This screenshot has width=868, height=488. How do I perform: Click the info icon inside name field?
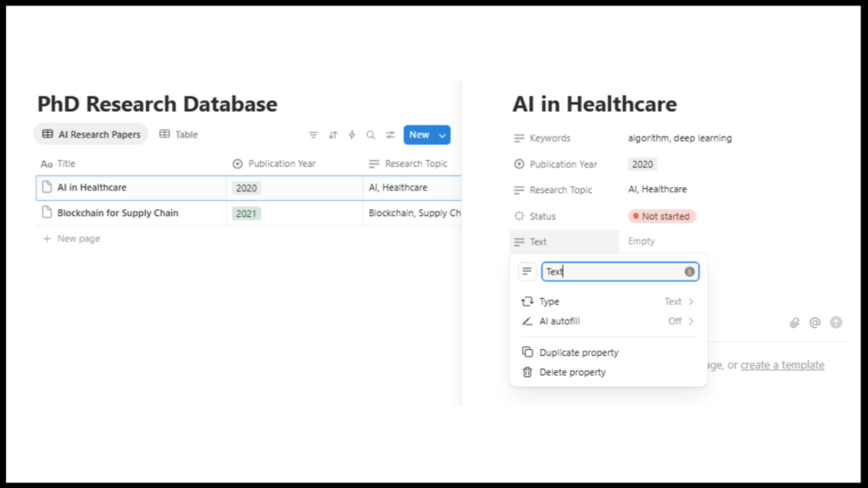tap(689, 272)
